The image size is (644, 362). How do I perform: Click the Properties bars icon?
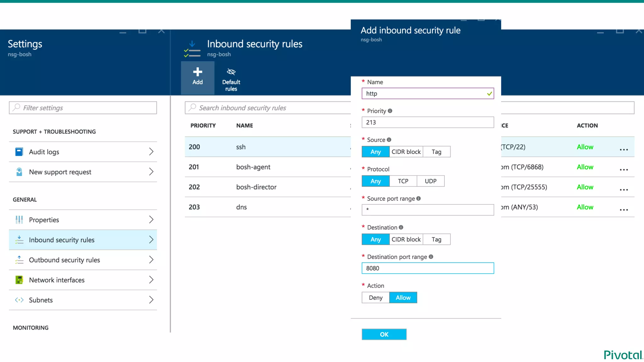19,220
